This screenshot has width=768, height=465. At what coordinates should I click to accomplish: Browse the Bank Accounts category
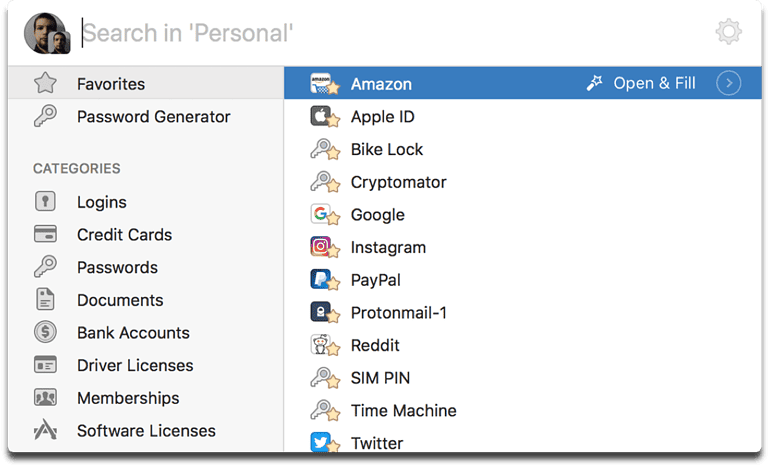click(x=133, y=333)
